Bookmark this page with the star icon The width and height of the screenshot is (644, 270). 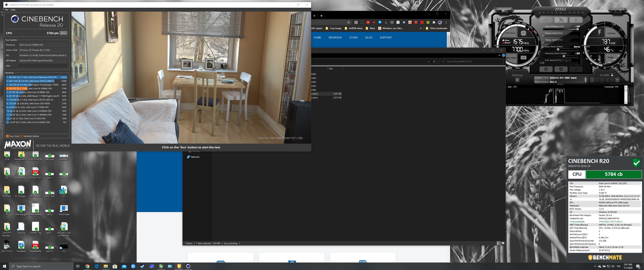(x=349, y=22)
